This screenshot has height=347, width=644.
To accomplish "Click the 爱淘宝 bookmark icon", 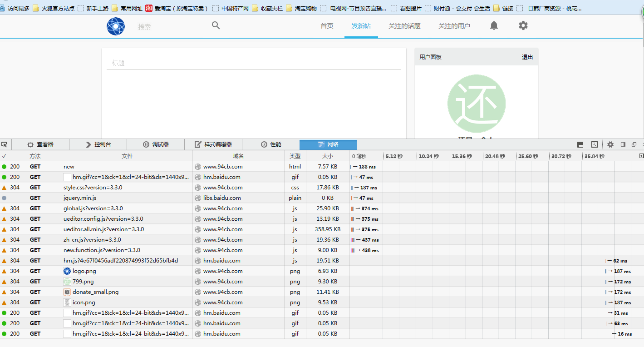I will coord(149,8).
